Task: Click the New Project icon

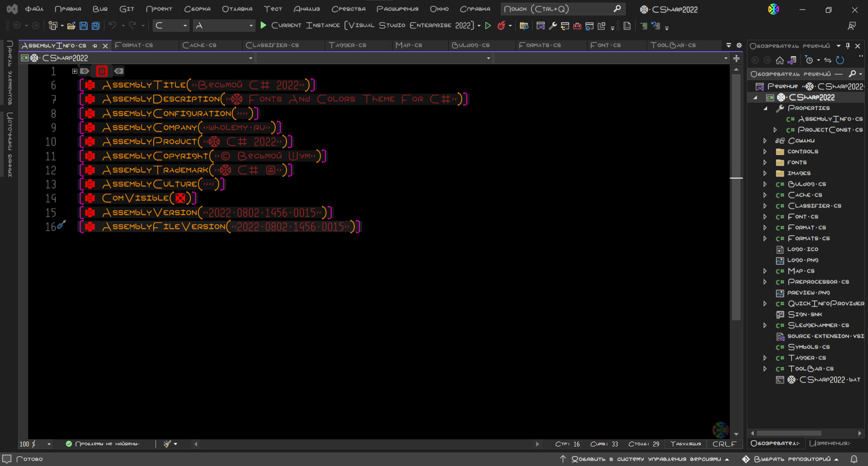Action: pyautogui.click(x=53, y=26)
